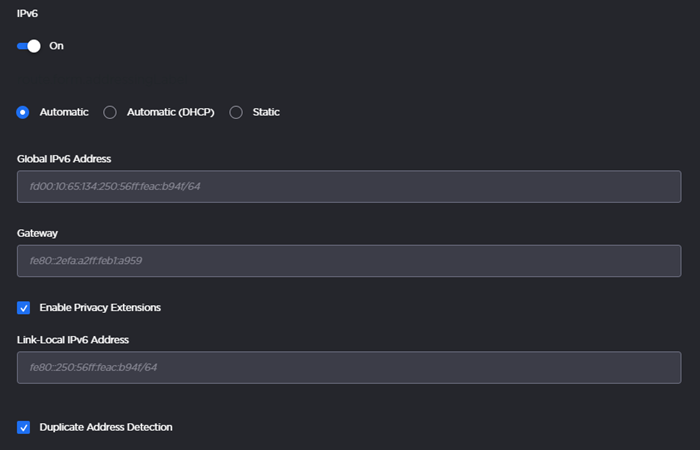Click the "Link-Local IPv6 Address" field label
700x450 pixels.
click(73, 339)
